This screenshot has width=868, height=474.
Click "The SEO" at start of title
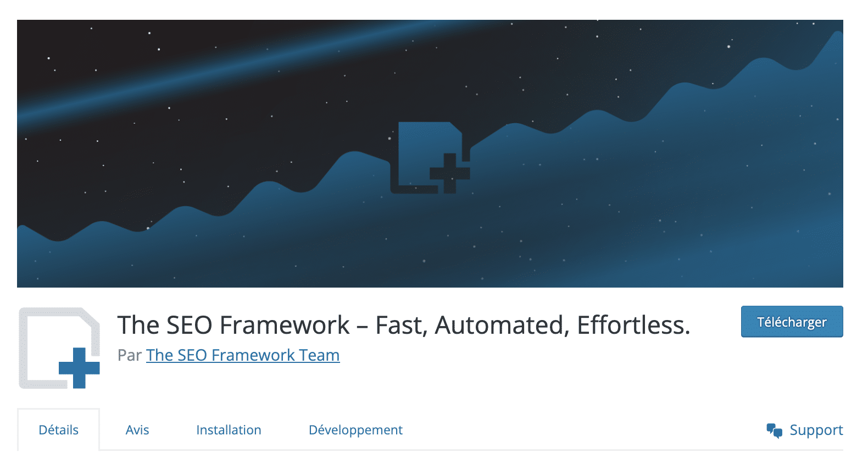165,325
